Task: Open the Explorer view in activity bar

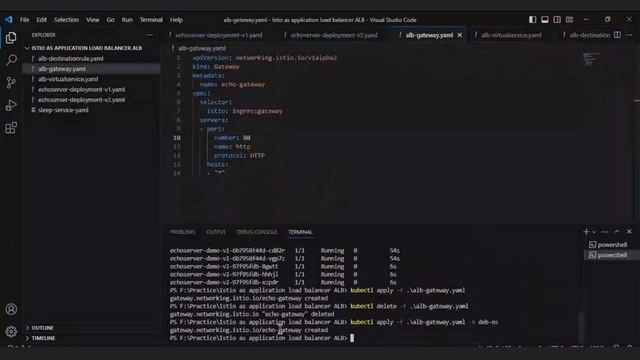Action: point(11,38)
